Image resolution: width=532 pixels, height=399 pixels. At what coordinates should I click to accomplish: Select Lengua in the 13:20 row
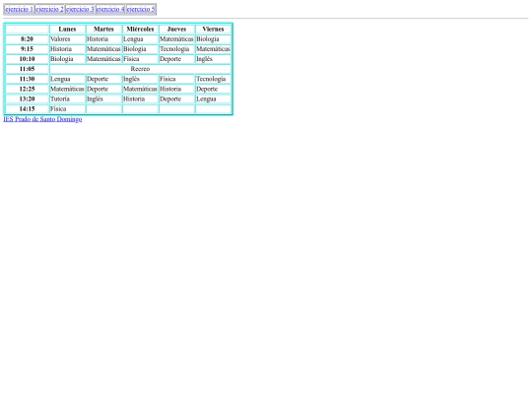[213, 100]
